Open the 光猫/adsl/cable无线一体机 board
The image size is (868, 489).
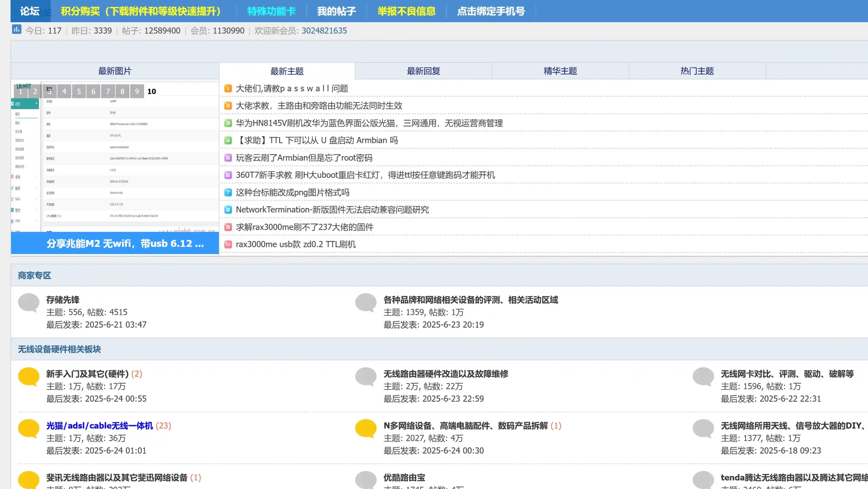[x=100, y=426]
